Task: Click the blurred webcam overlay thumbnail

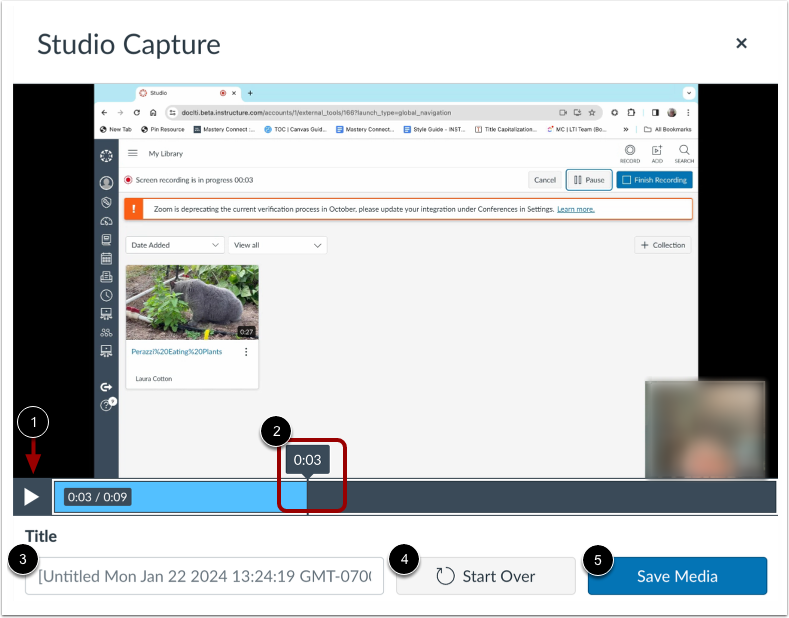Action: click(x=705, y=429)
